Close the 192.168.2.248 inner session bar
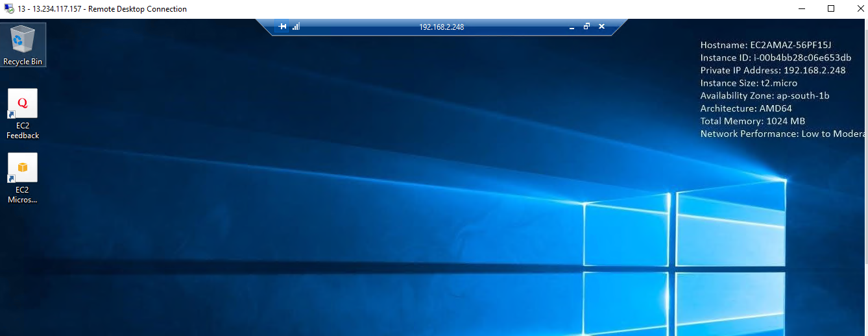The image size is (868, 336). pos(601,27)
